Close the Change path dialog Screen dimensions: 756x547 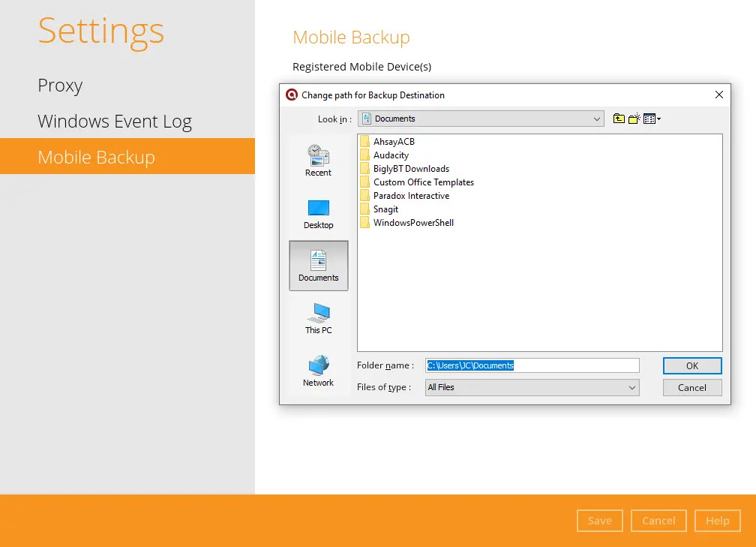(718, 95)
